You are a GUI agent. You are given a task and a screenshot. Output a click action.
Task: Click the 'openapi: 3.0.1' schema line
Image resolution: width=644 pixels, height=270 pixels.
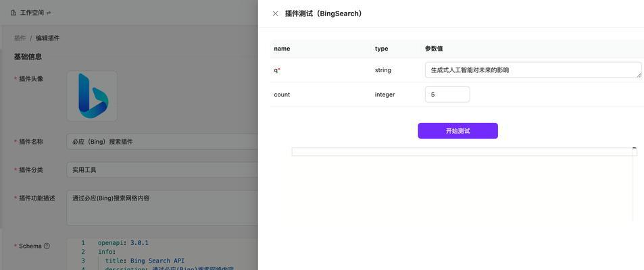pyautogui.click(x=123, y=243)
